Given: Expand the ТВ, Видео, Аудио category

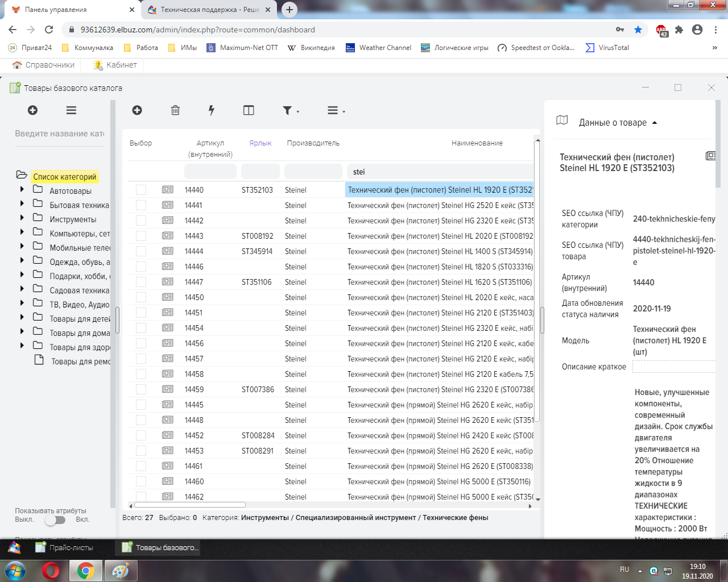Looking at the screenshot, I should pos(22,303).
